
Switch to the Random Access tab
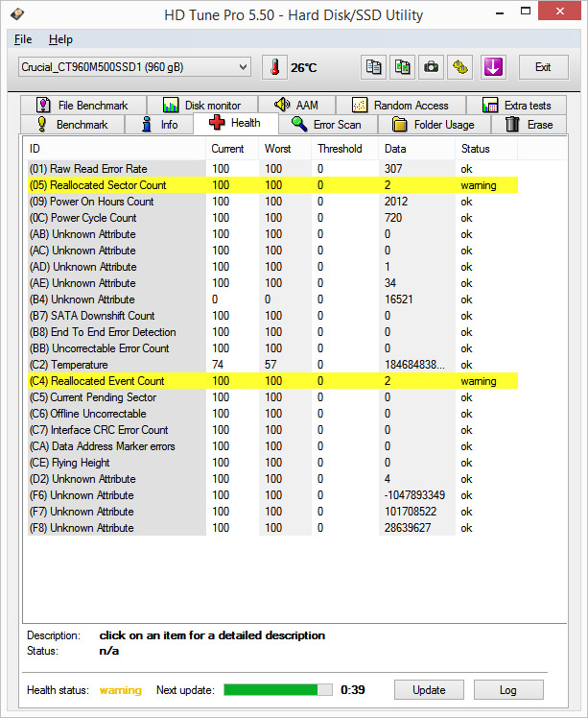coord(400,106)
